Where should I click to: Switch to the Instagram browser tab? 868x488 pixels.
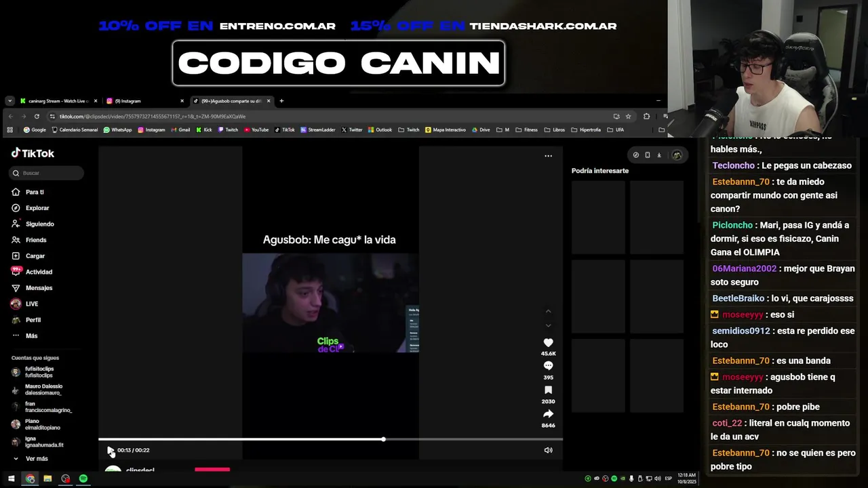click(144, 101)
